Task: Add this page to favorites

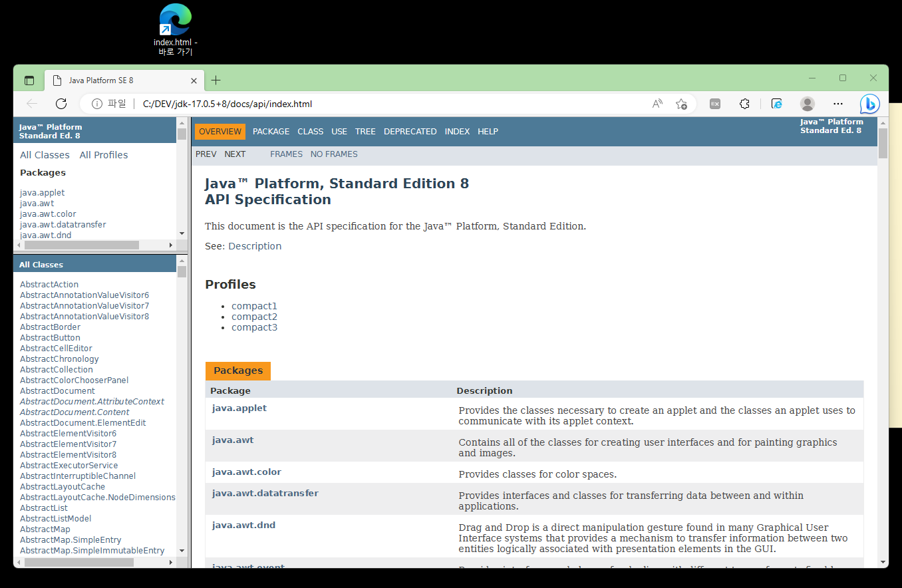Action: coord(681,104)
